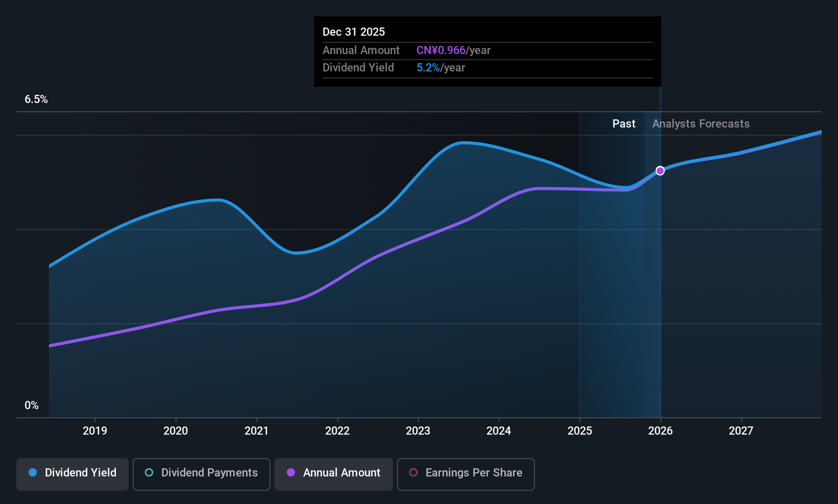Screen dimensions: 838x504
Task: Click the pink Earnings Per Share circle icon
Action: point(413,473)
